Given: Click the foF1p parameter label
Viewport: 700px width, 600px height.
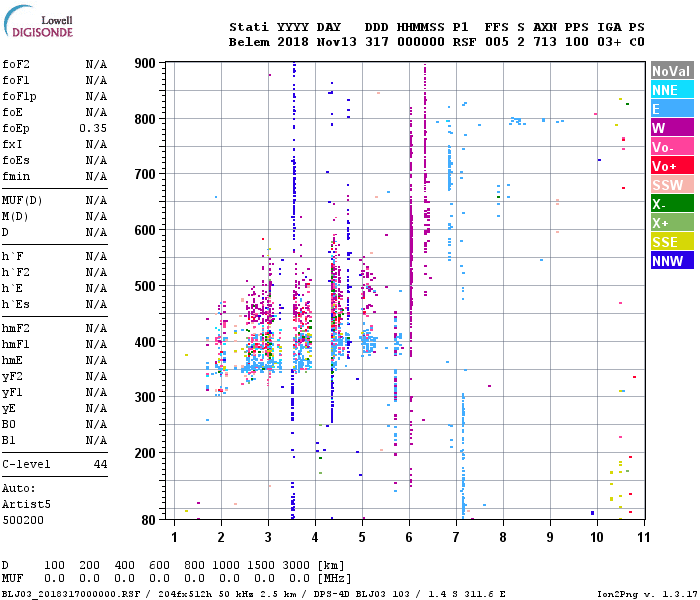Looking at the screenshot, I should 19,96.
